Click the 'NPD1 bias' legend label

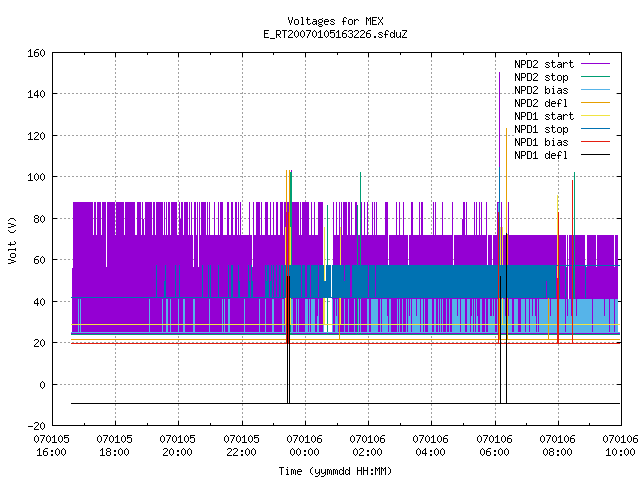click(541, 142)
